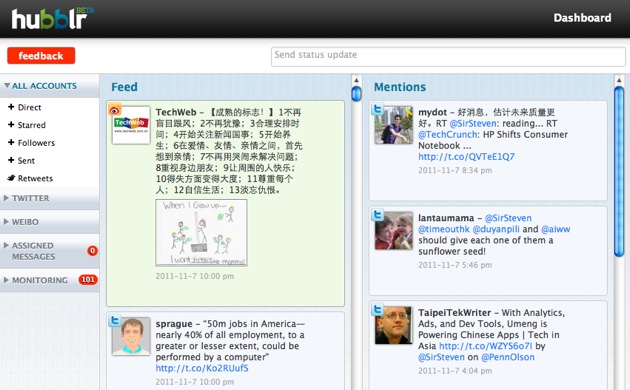The image size is (630, 390).
Task: Click plus icon beside Direct
Action: point(11,107)
